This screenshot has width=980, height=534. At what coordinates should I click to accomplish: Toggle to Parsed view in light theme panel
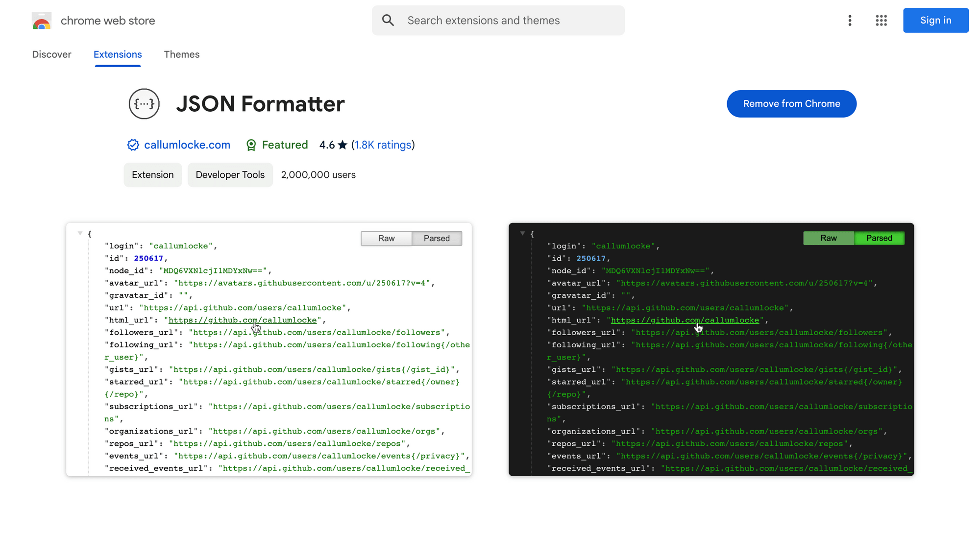click(436, 238)
